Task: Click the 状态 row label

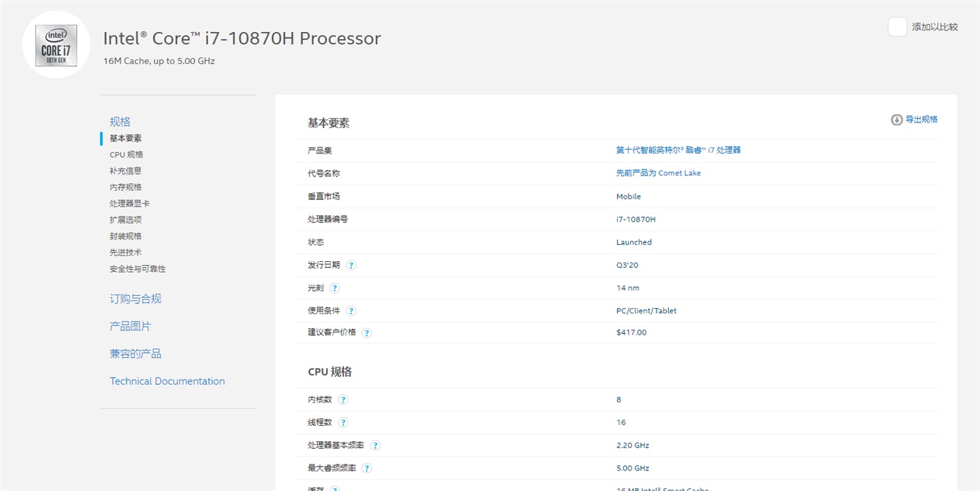Action: tap(316, 242)
